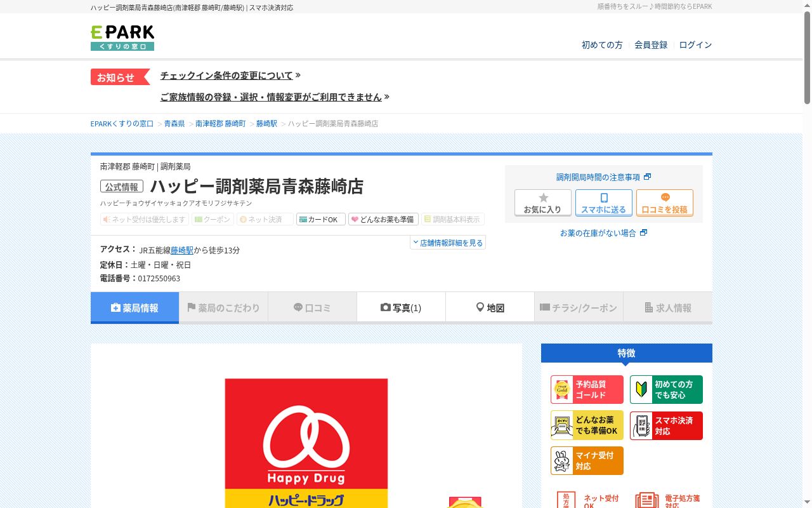Click the ネット受付は優先します tag
812x508 pixels.
point(145,219)
